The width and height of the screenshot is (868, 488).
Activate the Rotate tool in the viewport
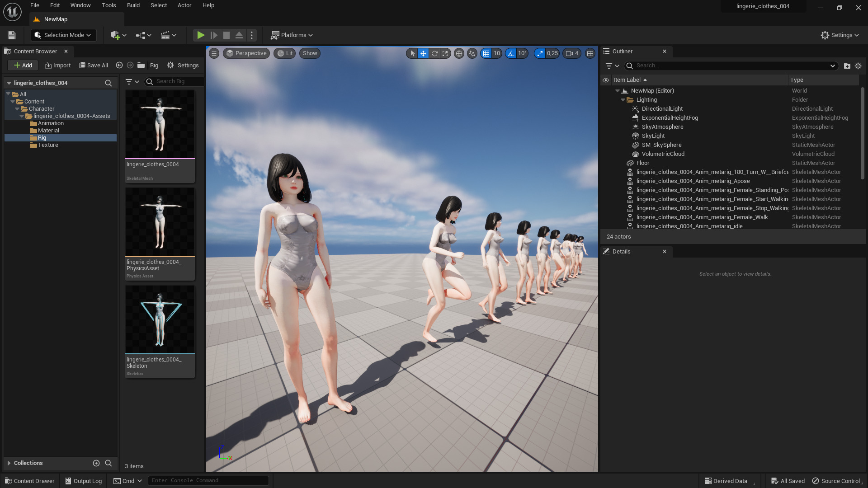[434, 53]
